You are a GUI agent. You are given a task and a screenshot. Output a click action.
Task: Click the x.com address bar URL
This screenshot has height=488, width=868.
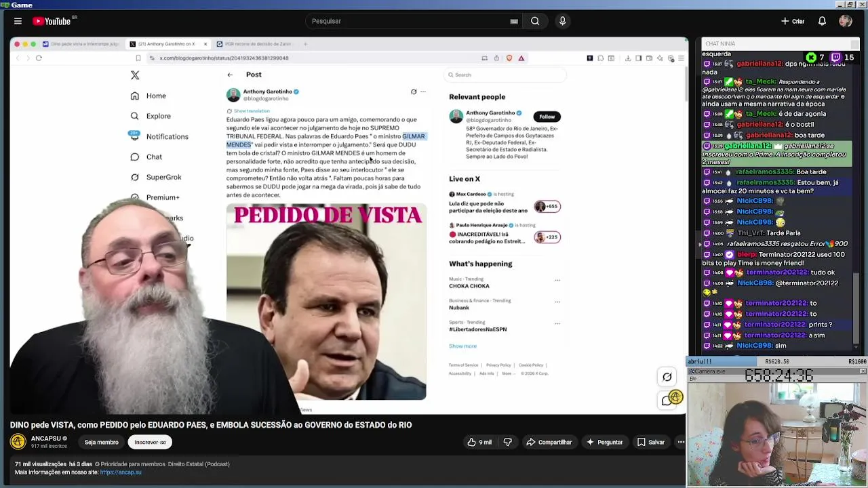pyautogui.click(x=224, y=58)
